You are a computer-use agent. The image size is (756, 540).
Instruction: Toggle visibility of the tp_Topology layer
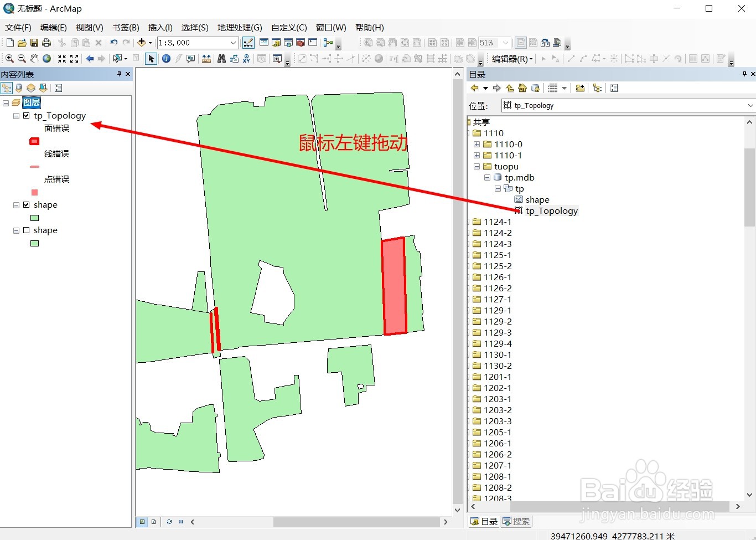click(27, 116)
